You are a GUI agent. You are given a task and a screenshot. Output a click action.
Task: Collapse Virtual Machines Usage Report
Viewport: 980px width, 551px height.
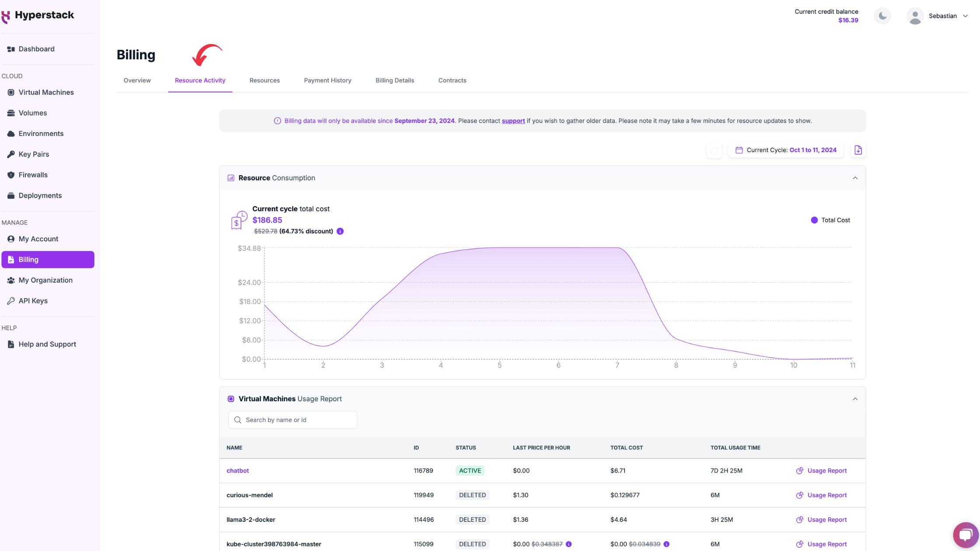click(855, 399)
